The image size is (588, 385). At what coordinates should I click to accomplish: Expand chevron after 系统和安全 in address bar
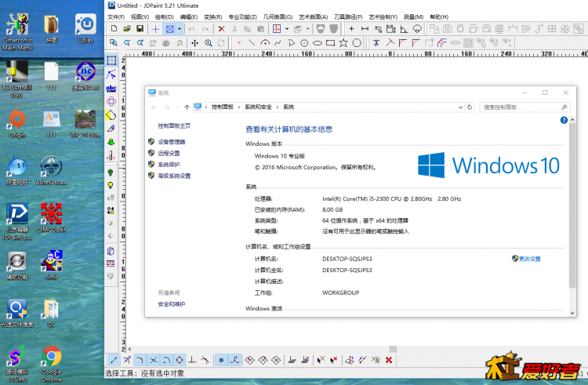point(278,107)
